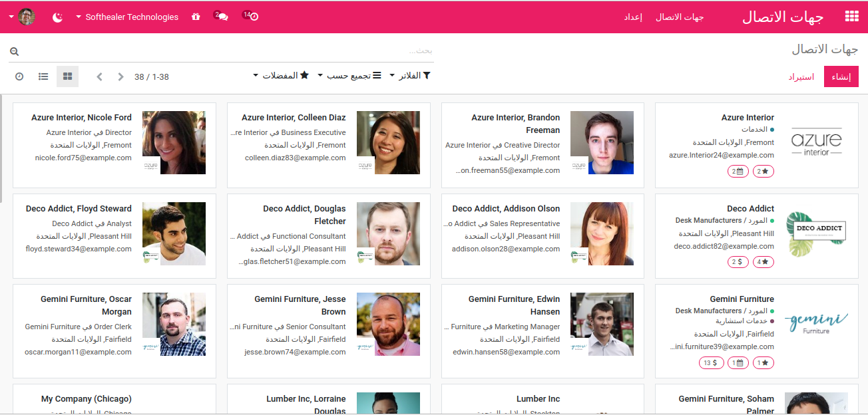Click the إنشاء create button
The image size is (868, 415).
(841, 76)
